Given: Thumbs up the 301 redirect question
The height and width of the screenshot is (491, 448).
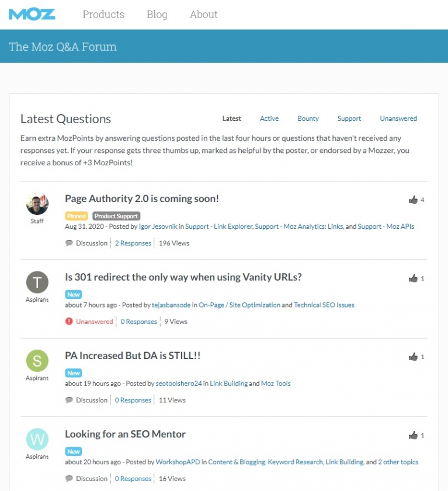Looking at the screenshot, I should (414, 278).
